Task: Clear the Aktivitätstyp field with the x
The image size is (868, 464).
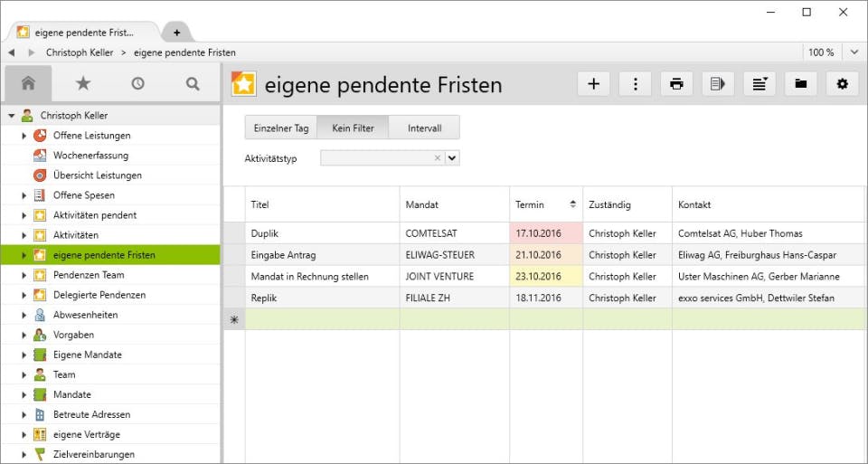Action: (x=438, y=157)
